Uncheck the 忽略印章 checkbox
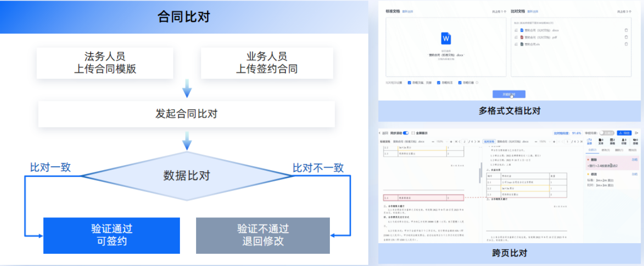Screen dimensions: 644x266 (x=460, y=83)
